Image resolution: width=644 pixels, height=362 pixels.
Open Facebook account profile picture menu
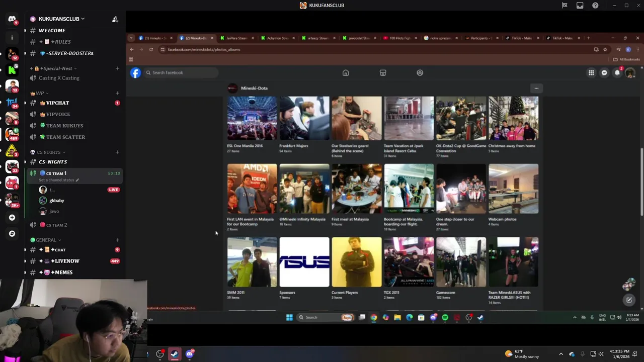pos(630,73)
